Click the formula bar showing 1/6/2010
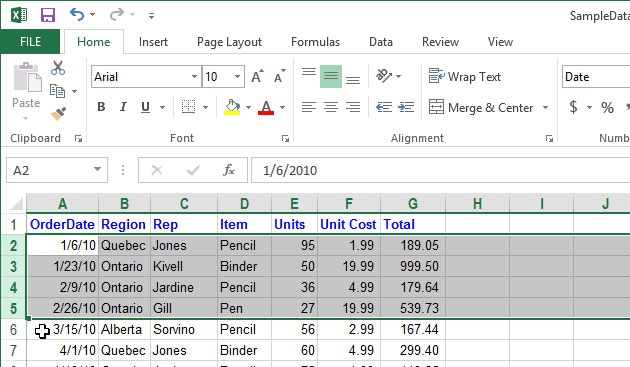This screenshot has height=367, width=630. tap(440, 170)
